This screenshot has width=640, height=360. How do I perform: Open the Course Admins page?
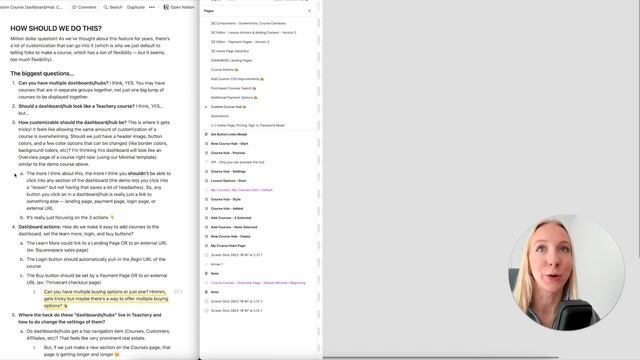tap(224, 70)
